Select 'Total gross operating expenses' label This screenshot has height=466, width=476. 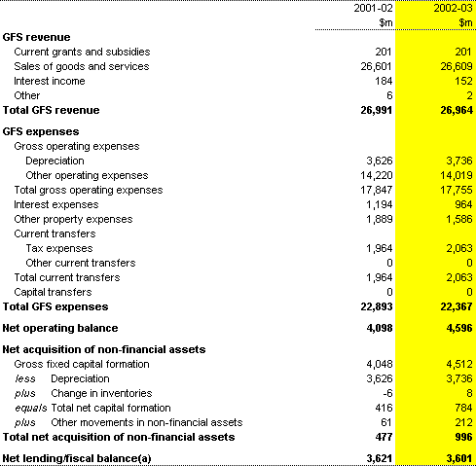click(89, 191)
